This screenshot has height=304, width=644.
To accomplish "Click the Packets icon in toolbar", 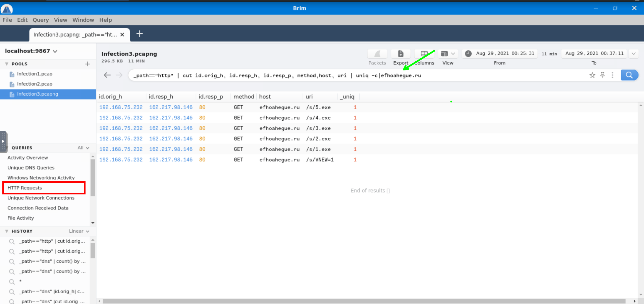I will click(x=377, y=54).
